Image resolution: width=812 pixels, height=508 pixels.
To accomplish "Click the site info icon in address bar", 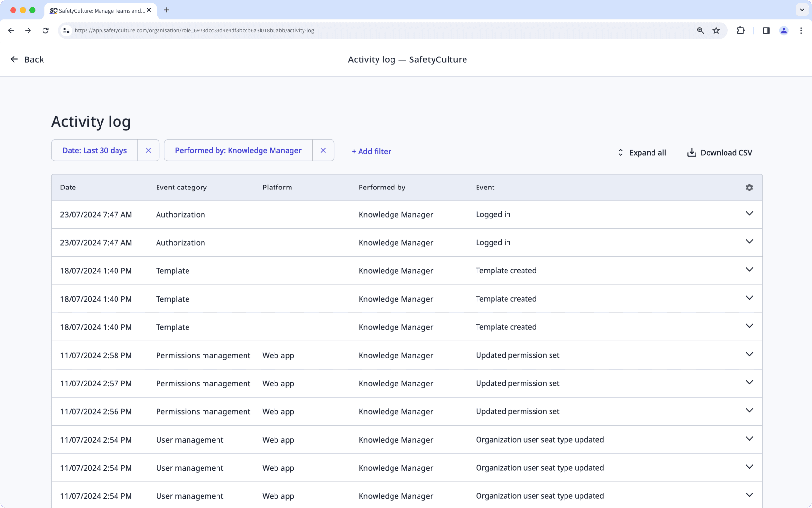I will [66, 30].
